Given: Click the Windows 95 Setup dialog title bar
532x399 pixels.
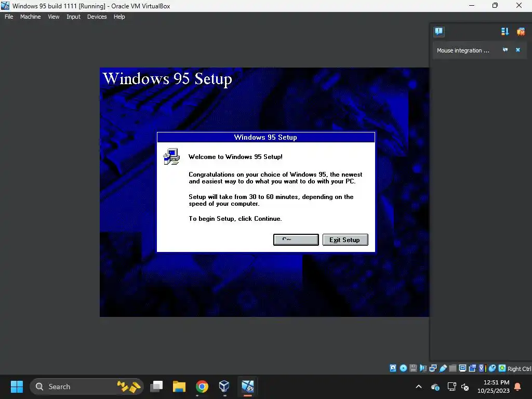Looking at the screenshot, I should [x=265, y=137].
